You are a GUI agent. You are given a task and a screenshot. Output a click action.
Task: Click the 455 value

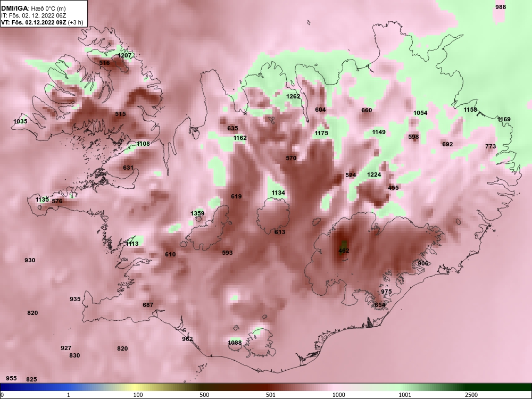(393, 188)
